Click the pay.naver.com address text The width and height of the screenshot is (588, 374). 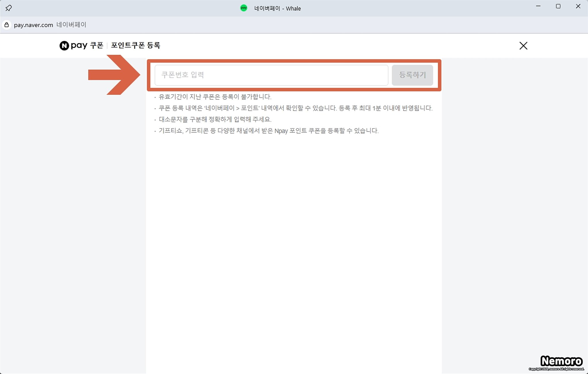(x=33, y=25)
